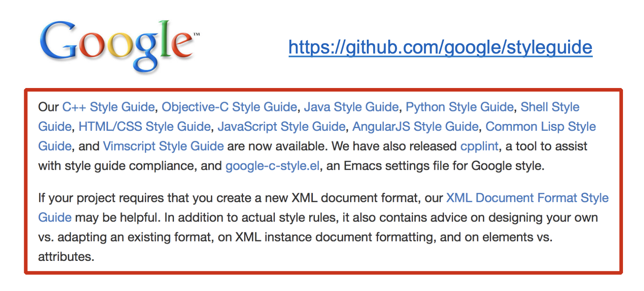Image resolution: width=644 pixels, height=291 pixels.
Task: Click the word 'attributes.' in the last line
Action: 66,257
